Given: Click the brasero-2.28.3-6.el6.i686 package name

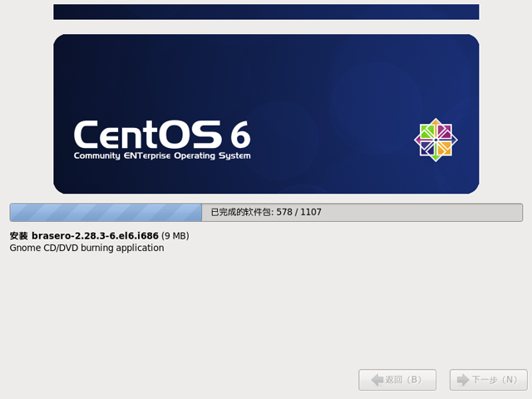Looking at the screenshot, I should (95, 236).
